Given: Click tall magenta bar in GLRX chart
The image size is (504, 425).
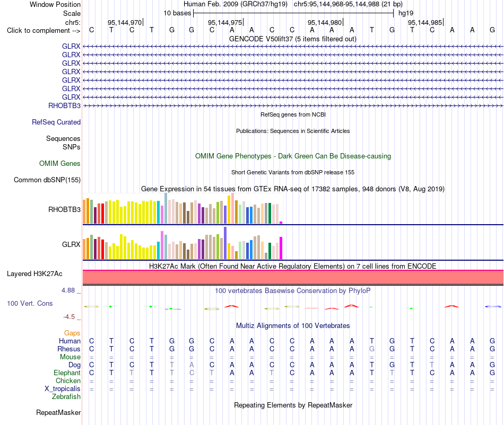Looking at the screenshot, I should point(281,248).
